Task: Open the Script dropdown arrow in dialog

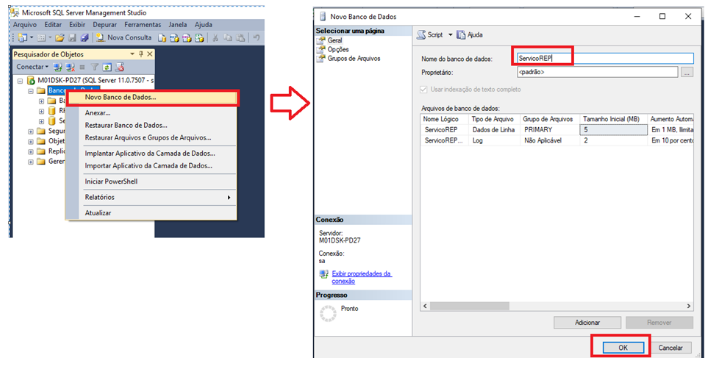Action: pos(450,35)
